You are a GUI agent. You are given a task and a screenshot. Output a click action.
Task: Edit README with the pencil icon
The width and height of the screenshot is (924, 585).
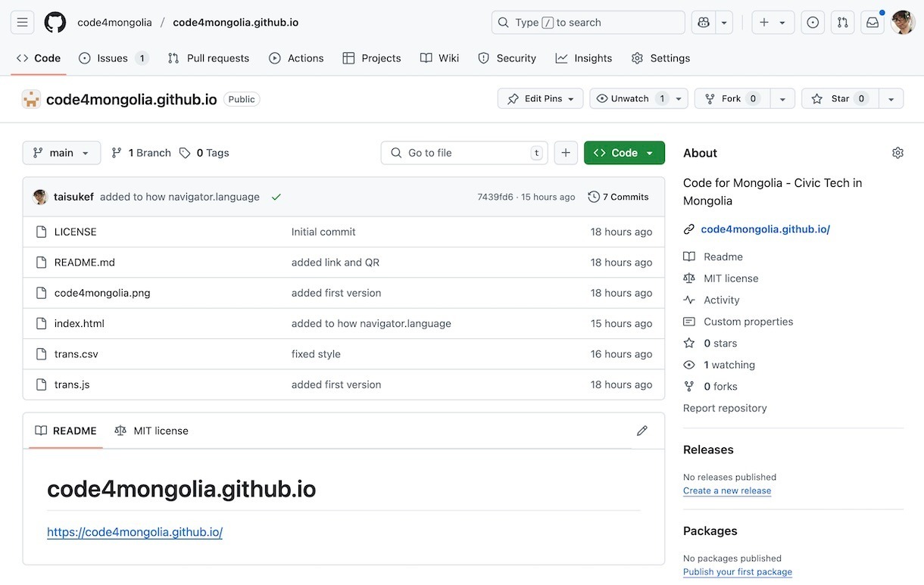click(x=642, y=431)
